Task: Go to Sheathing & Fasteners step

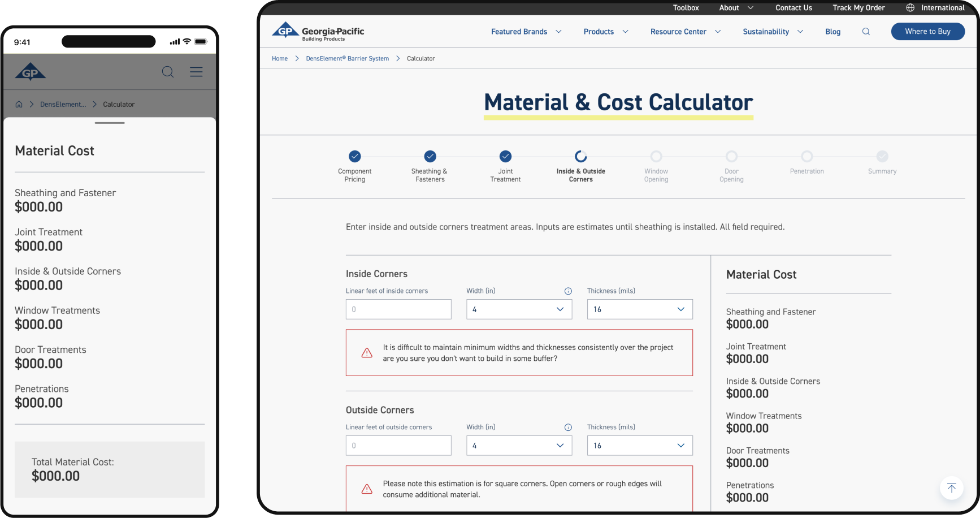Action: coord(430,166)
